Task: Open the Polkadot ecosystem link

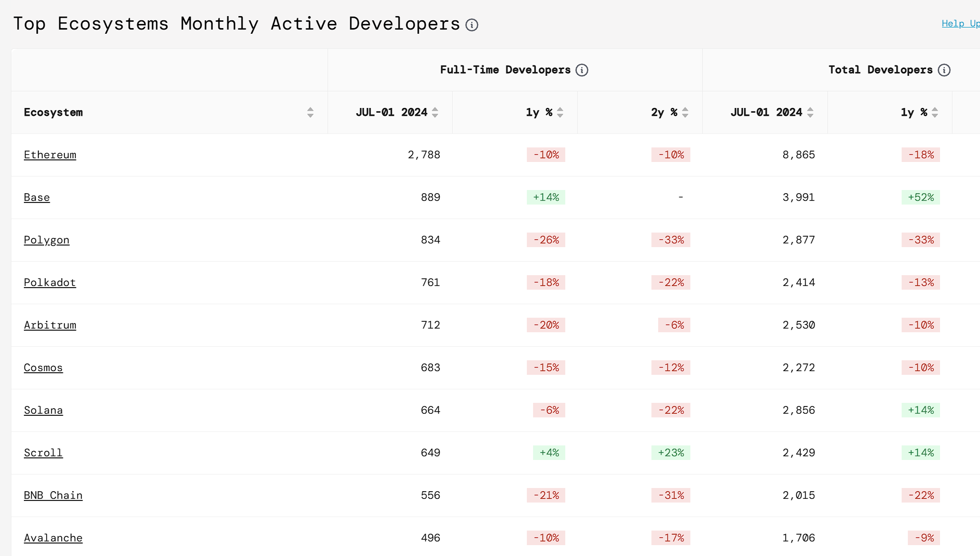Action: pos(50,282)
